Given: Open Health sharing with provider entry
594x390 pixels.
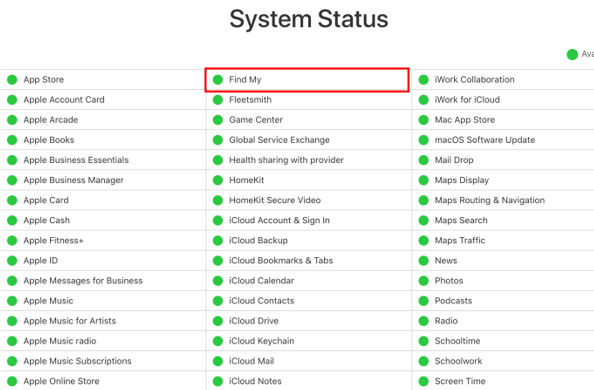Looking at the screenshot, I should (x=309, y=160).
